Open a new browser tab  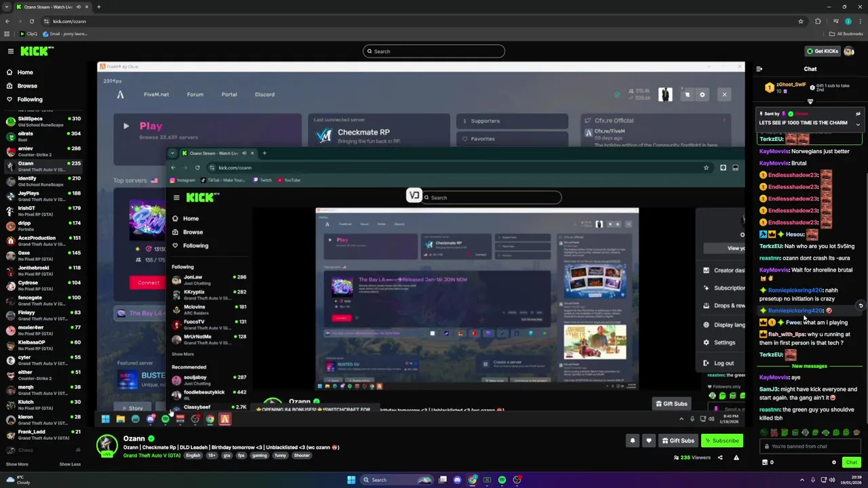(98, 7)
